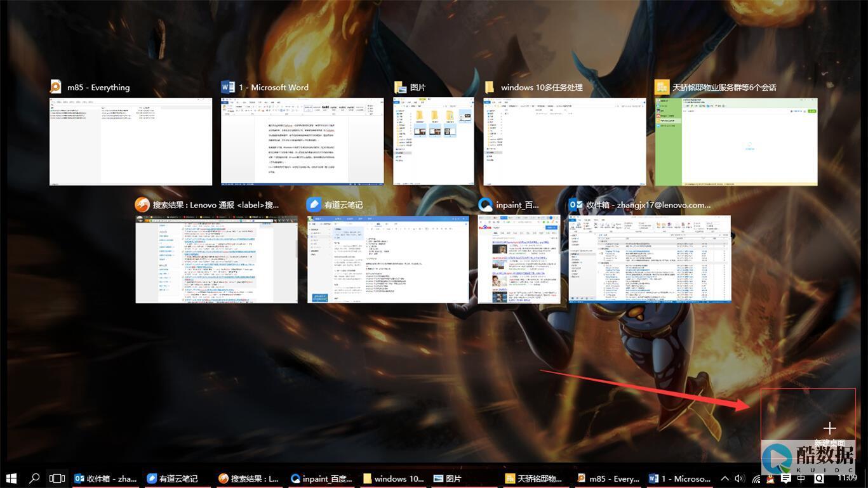Toggle the Task View taskbar button
868x488 pixels.
point(58,478)
